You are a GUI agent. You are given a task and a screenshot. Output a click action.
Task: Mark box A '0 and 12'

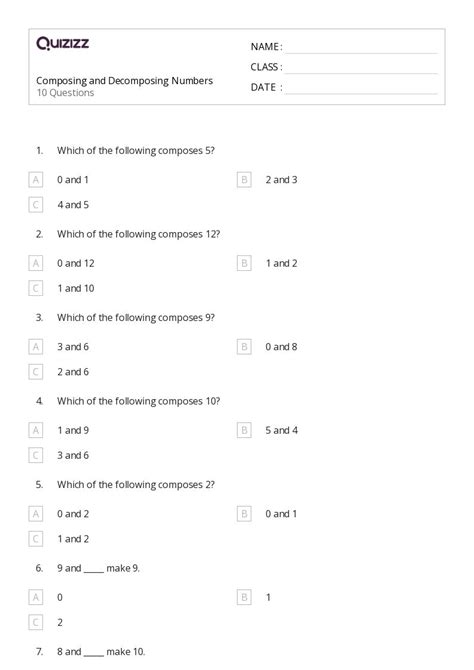point(35,263)
